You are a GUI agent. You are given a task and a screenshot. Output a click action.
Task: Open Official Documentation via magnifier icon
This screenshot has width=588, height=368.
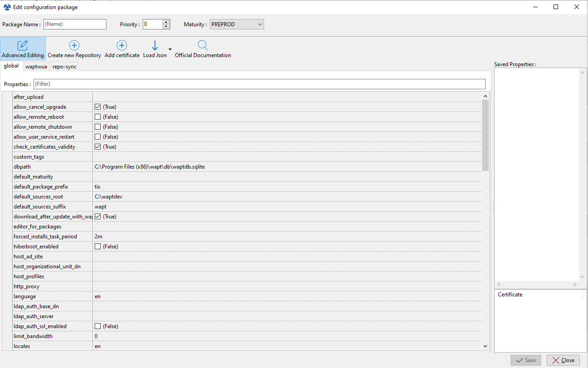[x=203, y=45]
